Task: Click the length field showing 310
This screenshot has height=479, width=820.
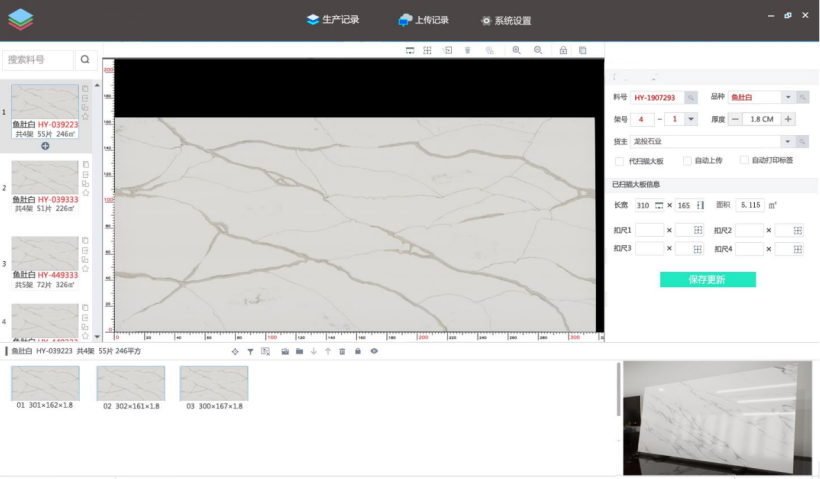Action: point(649,206)
